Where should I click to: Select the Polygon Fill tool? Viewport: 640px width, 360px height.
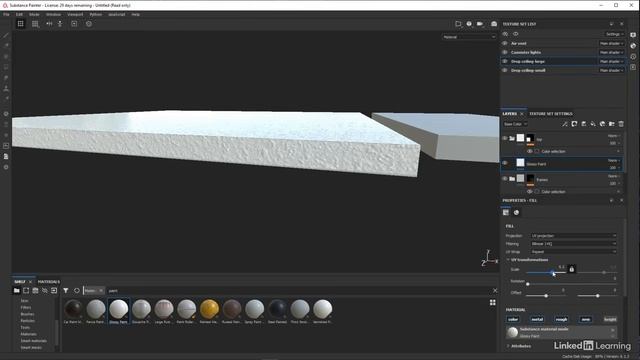point(6,67)
